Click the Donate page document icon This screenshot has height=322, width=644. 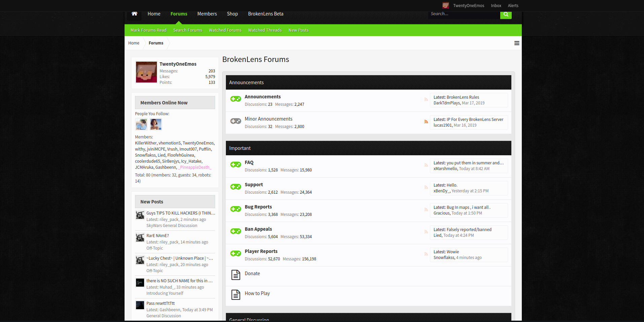tap(236, 275)
